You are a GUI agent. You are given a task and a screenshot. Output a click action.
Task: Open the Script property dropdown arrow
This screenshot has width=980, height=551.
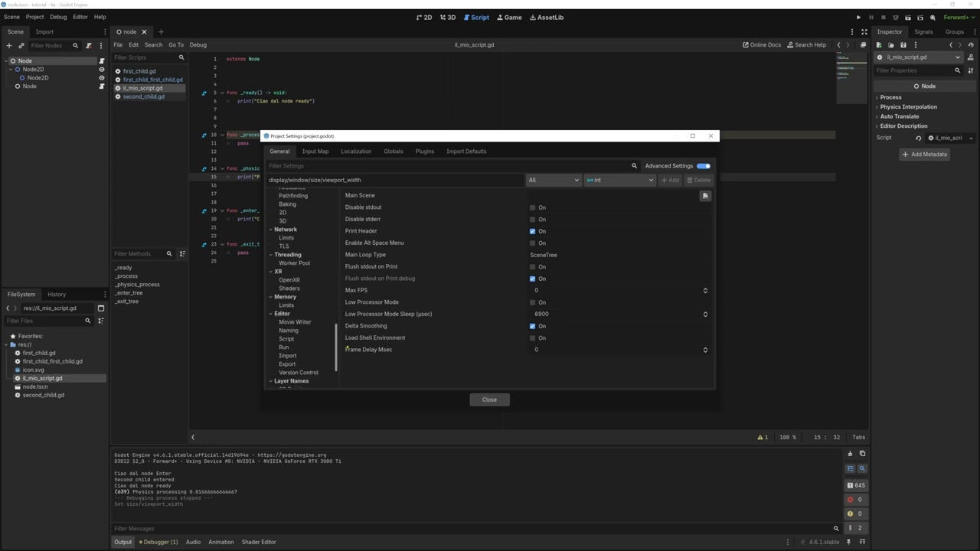pyautogui.click(x=971, y=139)
